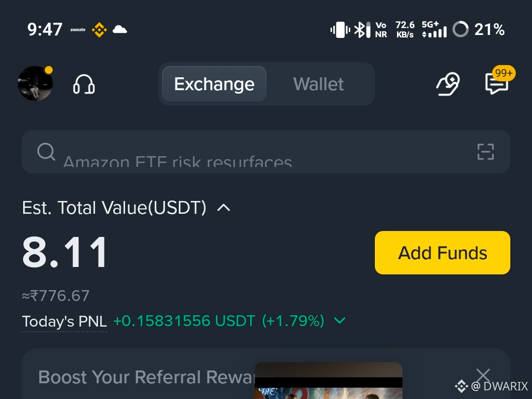Viewport: 532px width, 399px height.
Task: Collapse Est. Total Value chevron
Action: click(224, 208)
